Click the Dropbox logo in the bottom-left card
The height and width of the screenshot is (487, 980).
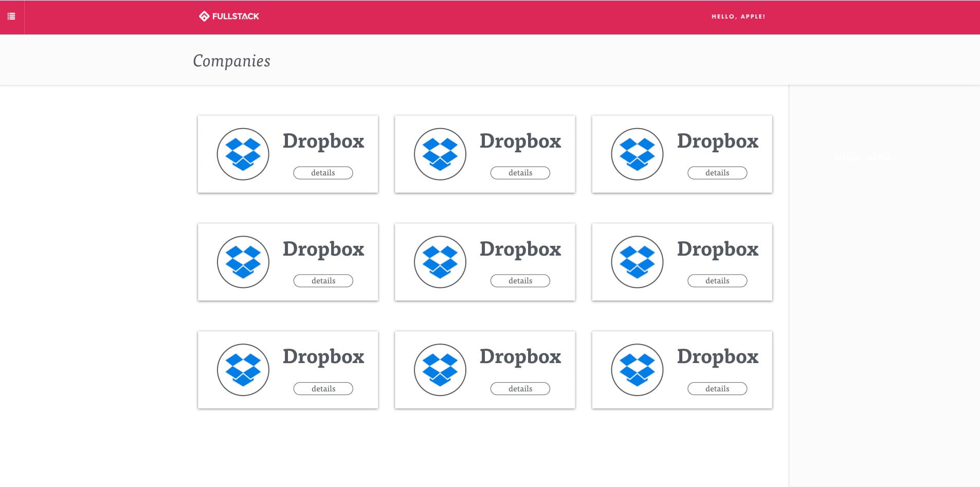point(243,370)
